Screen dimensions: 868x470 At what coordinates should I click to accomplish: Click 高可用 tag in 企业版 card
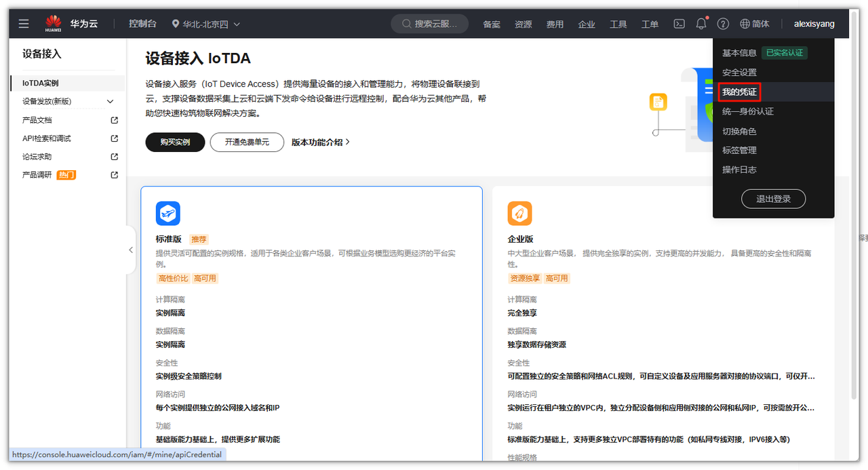click(557, 278)
